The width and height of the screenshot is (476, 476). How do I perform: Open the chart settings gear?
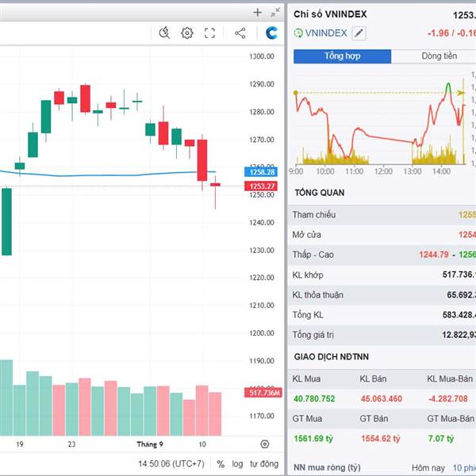point(187,33)
